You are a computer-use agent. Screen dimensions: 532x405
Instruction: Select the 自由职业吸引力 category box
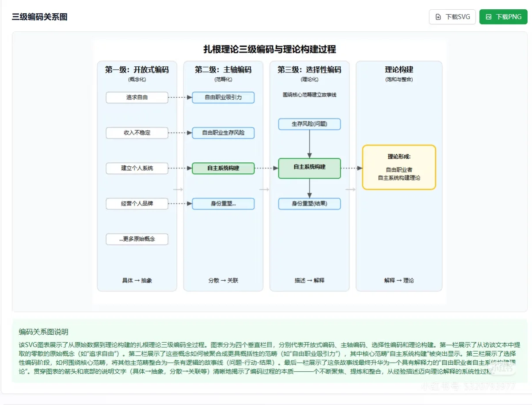point(223,97)
